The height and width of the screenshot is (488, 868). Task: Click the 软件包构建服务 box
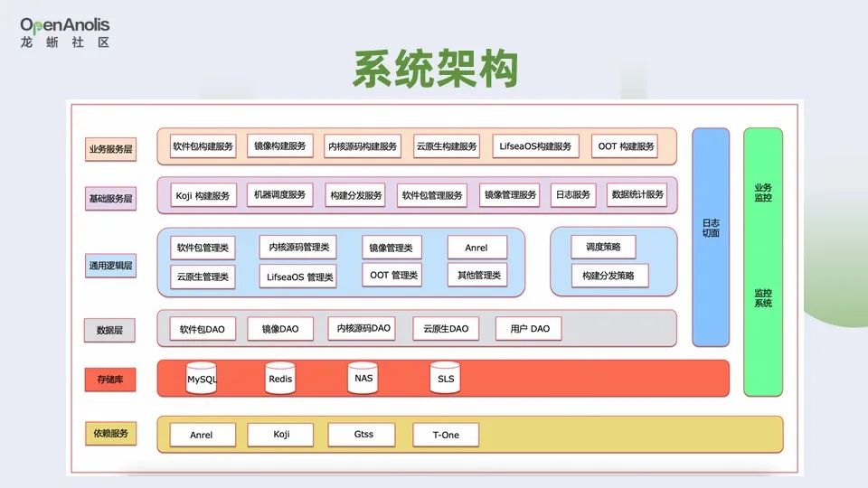(203, 146)
